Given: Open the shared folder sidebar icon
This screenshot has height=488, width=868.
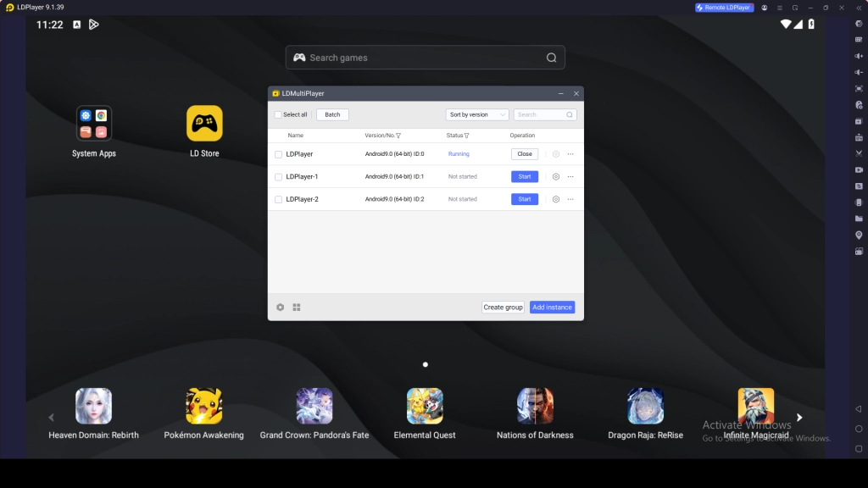Looking at the screenshot, I should (859, 219).
